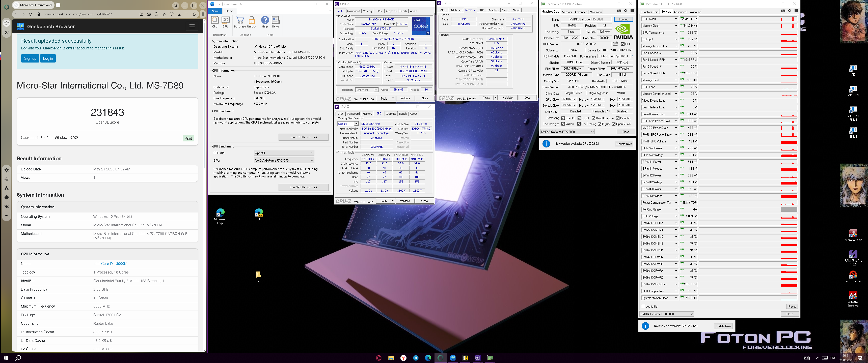Open the Файл menu in Geekbench 6

215,11
